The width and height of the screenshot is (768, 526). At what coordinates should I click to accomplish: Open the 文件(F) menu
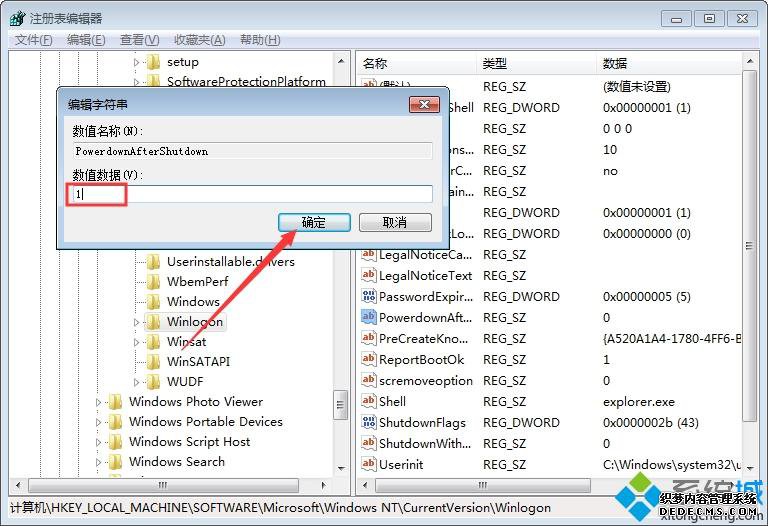[x=33, y=40]
